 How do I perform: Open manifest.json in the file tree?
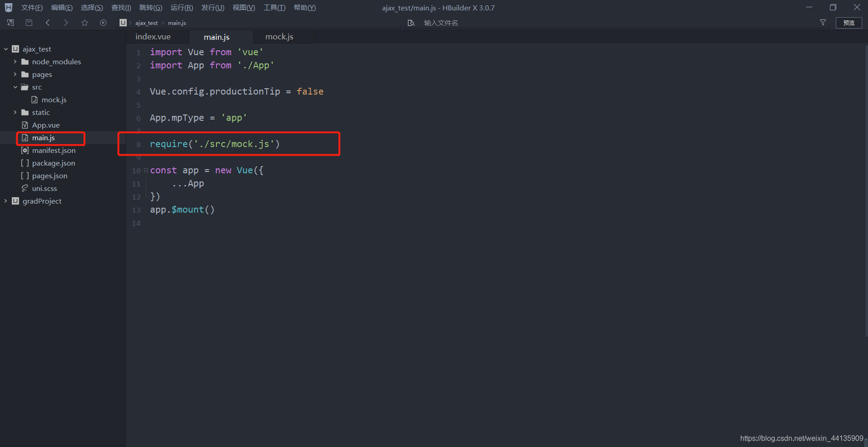[x=54, y=150]
